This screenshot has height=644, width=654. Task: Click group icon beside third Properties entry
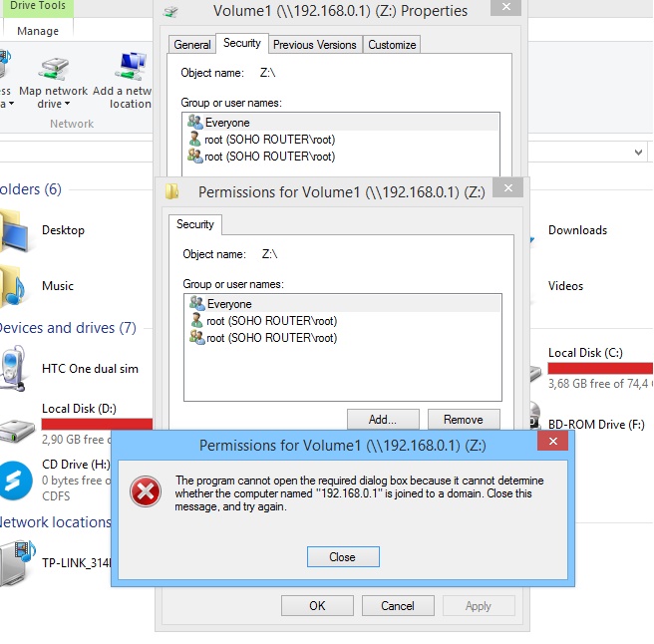pos(194,156)
